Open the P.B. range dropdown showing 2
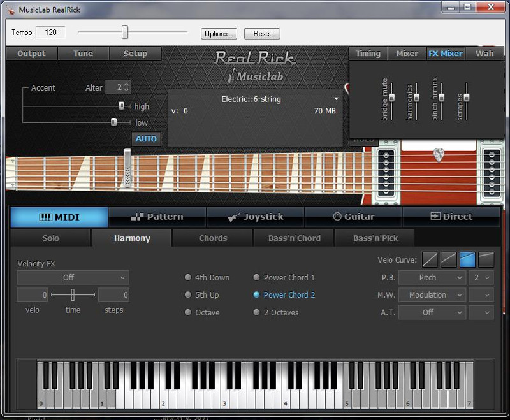The width and height of the screenshot is (510, 420). click(481, 277)
